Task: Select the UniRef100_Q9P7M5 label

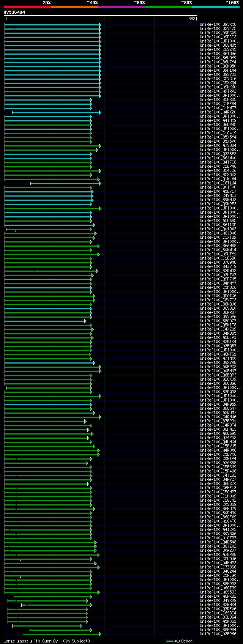Action: (218, 279)
